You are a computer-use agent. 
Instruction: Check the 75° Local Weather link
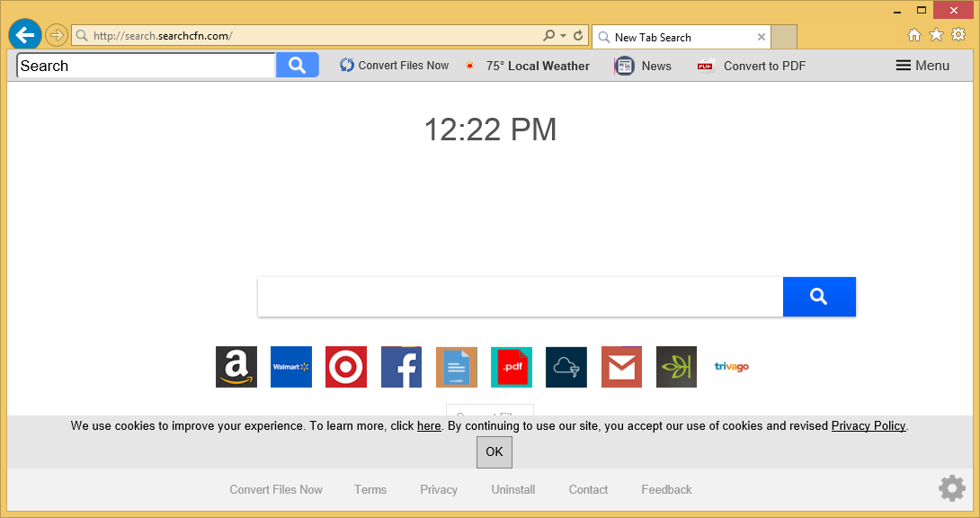point(527,66)
